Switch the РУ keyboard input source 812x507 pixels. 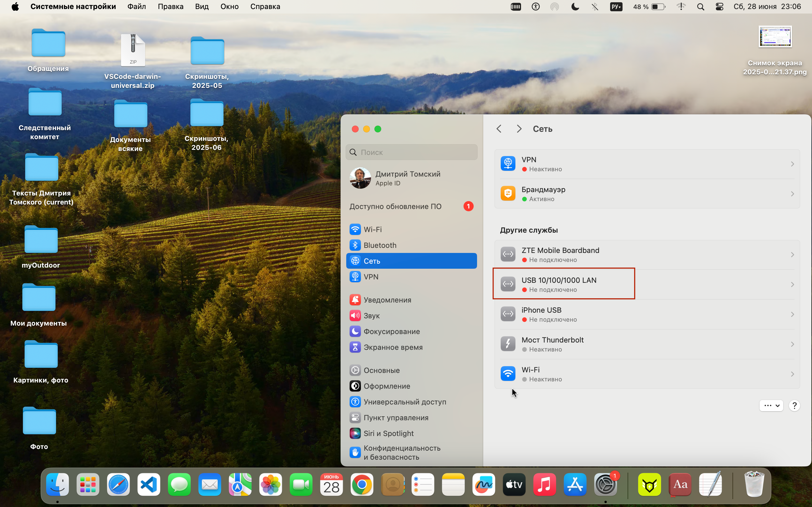(616, 7)
